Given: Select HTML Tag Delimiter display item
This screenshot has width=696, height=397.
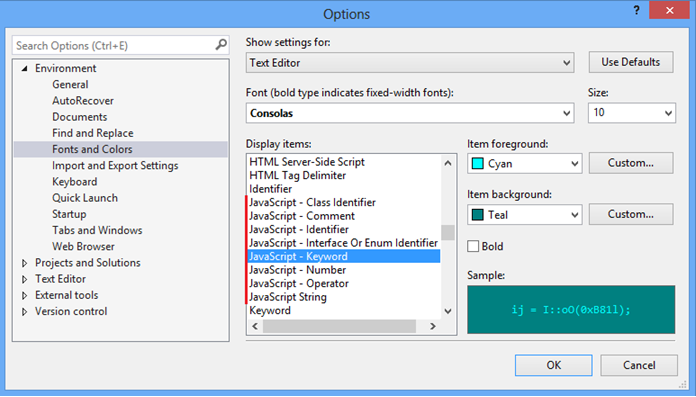Looking at the screenshot, I should pyautogui.click(x=297, y=175).
